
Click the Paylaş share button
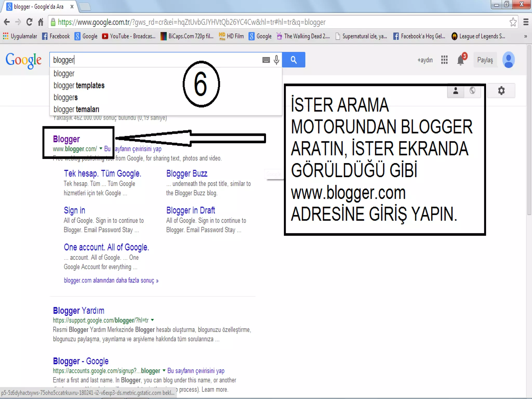point(485,60)
